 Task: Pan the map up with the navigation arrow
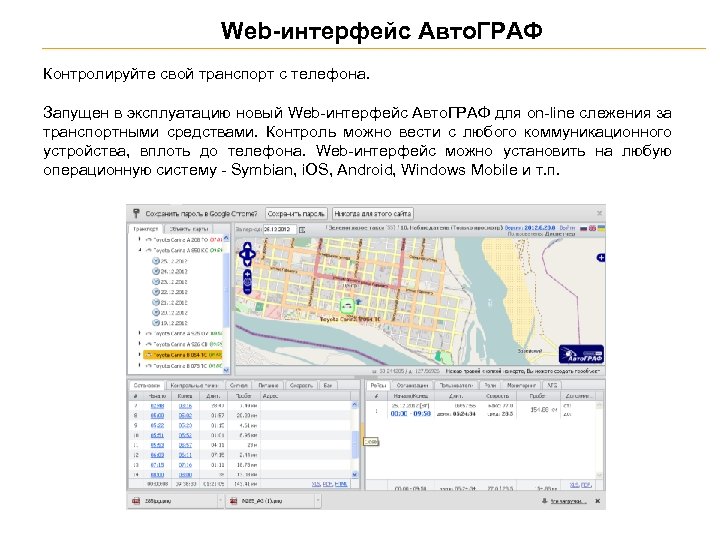pos(248,246)
